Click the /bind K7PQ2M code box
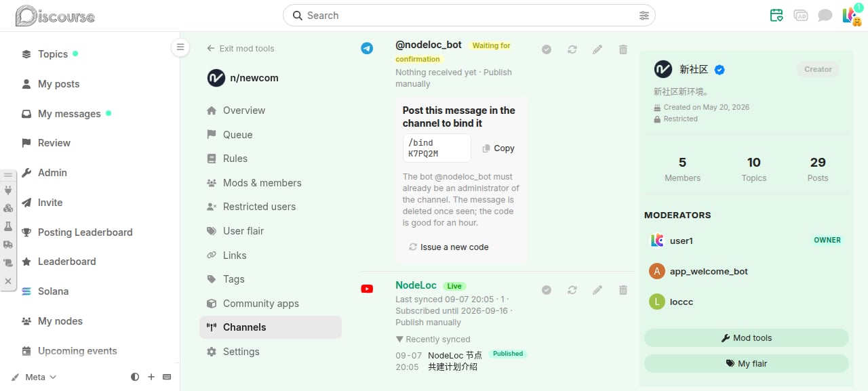Screen dimensions: 868x391 click(x=437, y=148)
